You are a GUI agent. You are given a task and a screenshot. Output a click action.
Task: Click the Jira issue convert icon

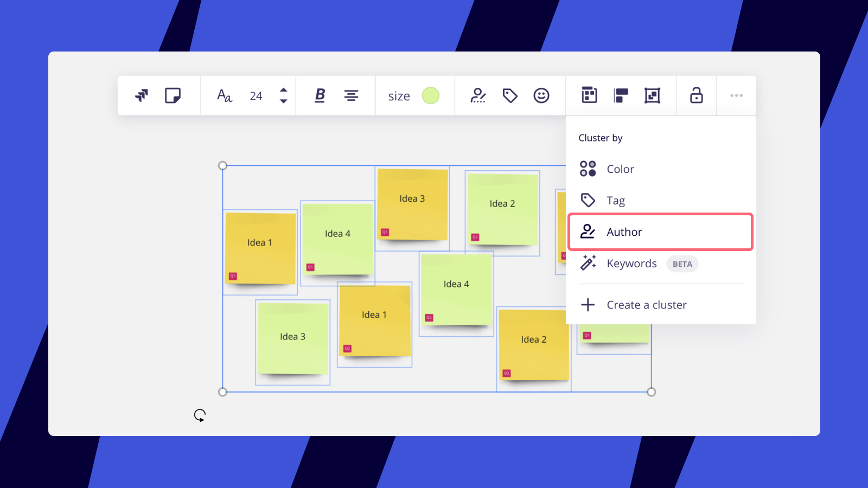click(x=142, y=95)
